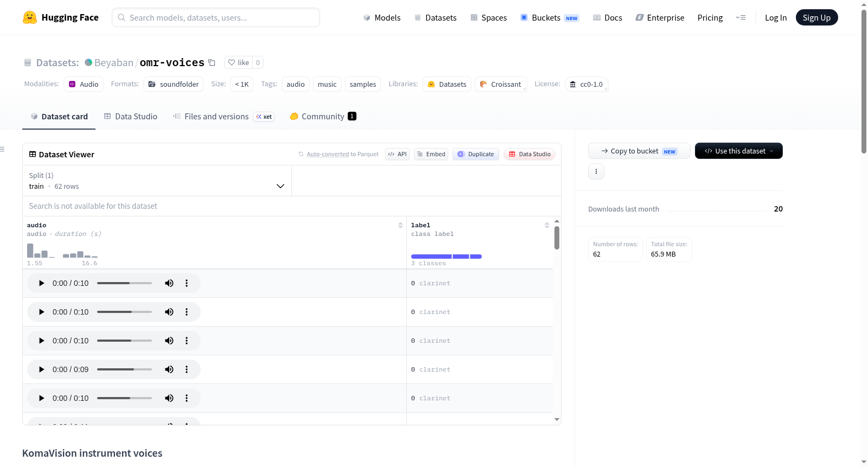
Task: Mute the second audio row
Action: coord(169,312)
